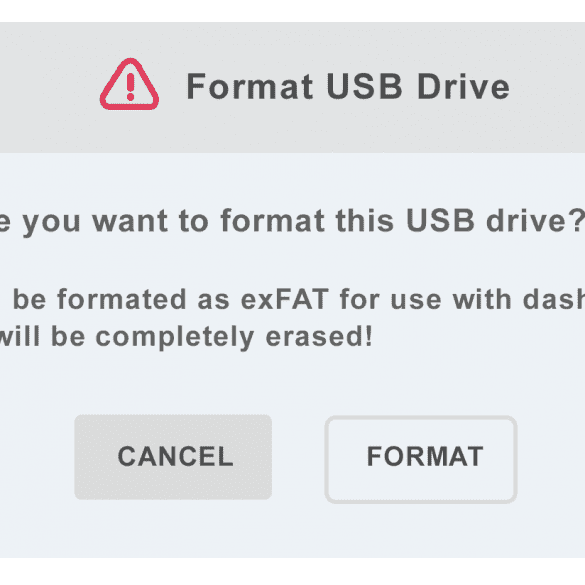Viewport: 585px width, 585px height.
Task: Cancel the USB drive formatting
Action: pos(173,457)
